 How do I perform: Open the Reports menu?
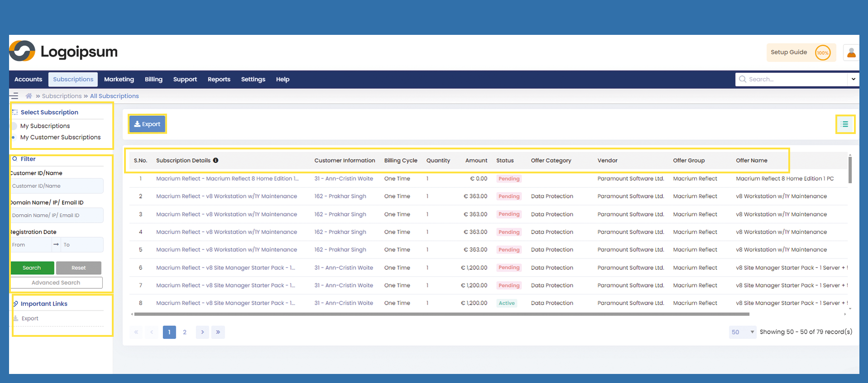tap(219, 79)
